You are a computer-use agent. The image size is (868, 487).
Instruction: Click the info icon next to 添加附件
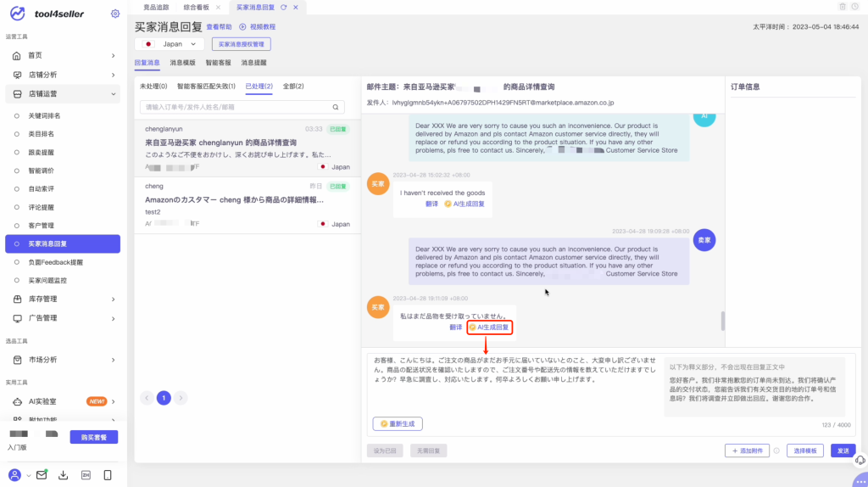pyautogui.click(x=776, y=451)
